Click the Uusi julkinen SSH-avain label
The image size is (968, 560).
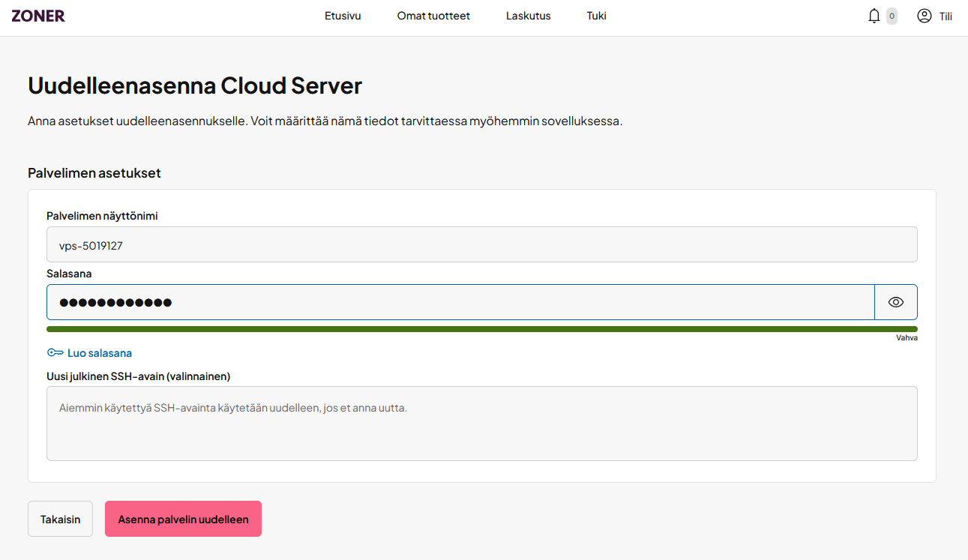138,376
